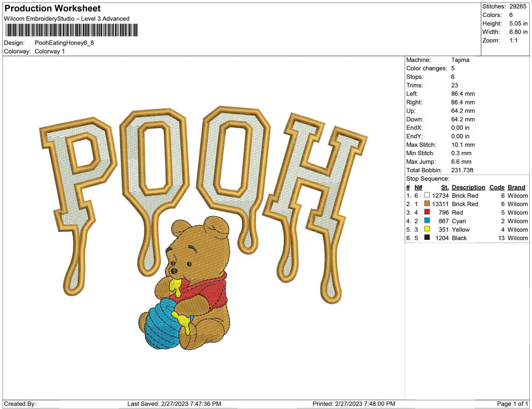Image resolution: width=532 pixels, height=409 pixels.
Task: Select the Machine value Tajima
Action: [x=459, y=60]
